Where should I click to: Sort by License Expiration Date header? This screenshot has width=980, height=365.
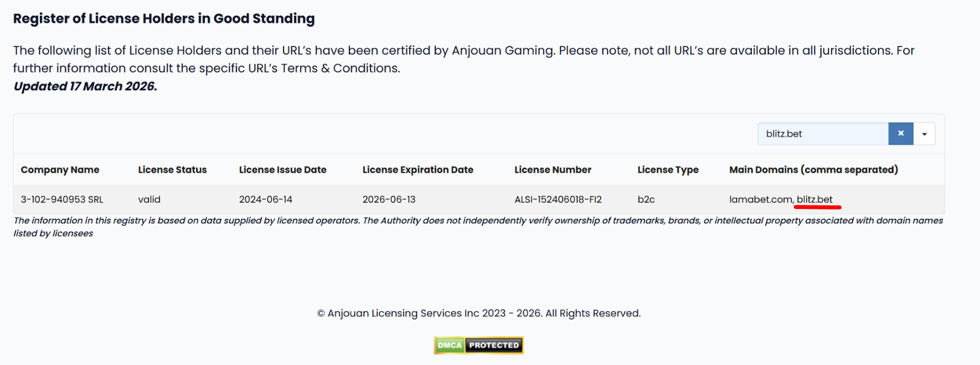(x=418, y=170)
